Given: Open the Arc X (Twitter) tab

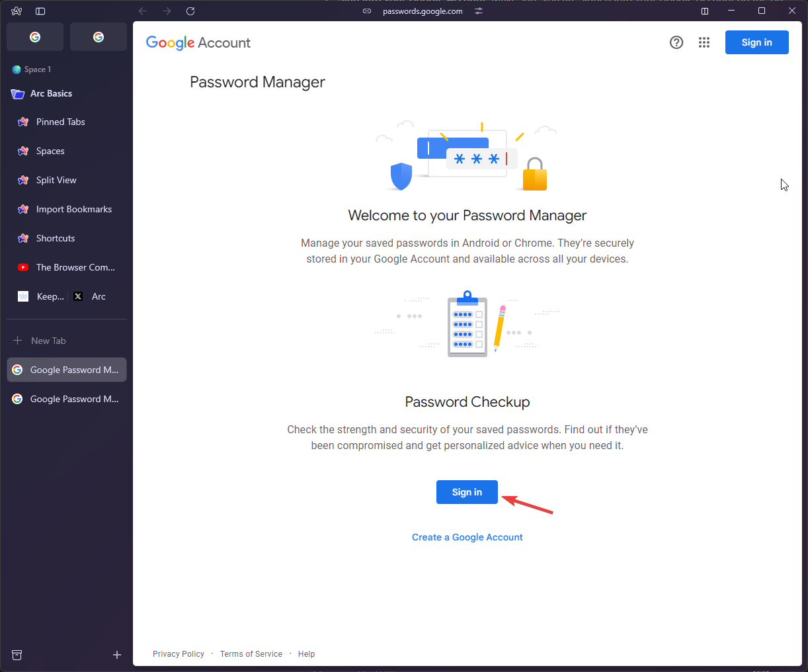Looking at the screenshot, I should tap(91, 296).
